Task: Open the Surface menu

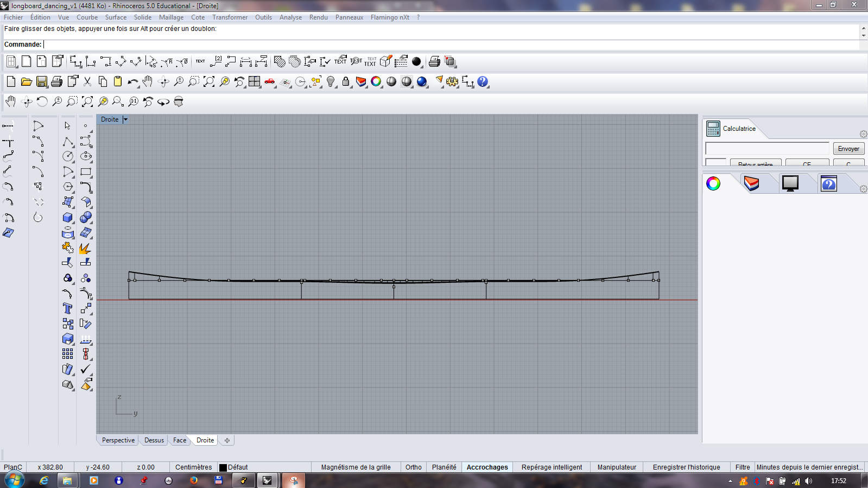Action: coord(116,17)
